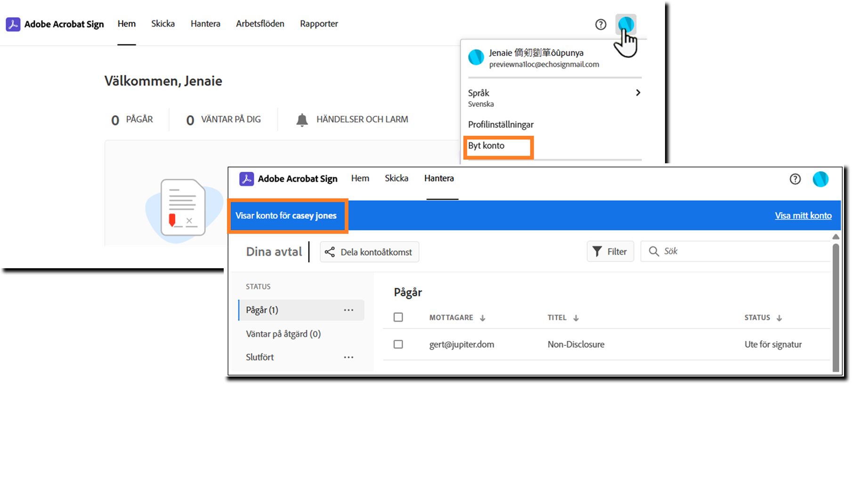Select the Slutfört status filter
The width and height of the screenshot is (852, 504).
[x=260, y=357]
